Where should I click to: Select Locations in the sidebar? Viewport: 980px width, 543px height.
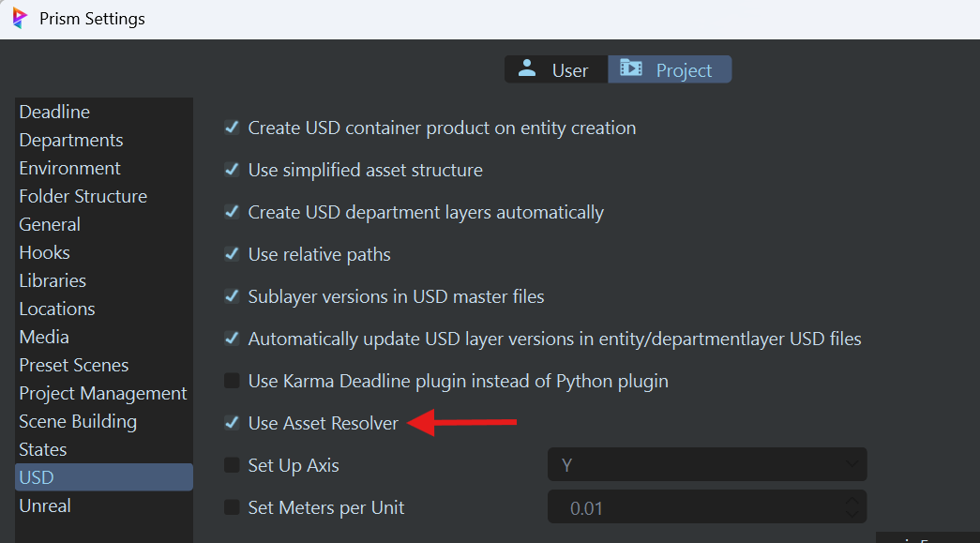pos(104,309)
